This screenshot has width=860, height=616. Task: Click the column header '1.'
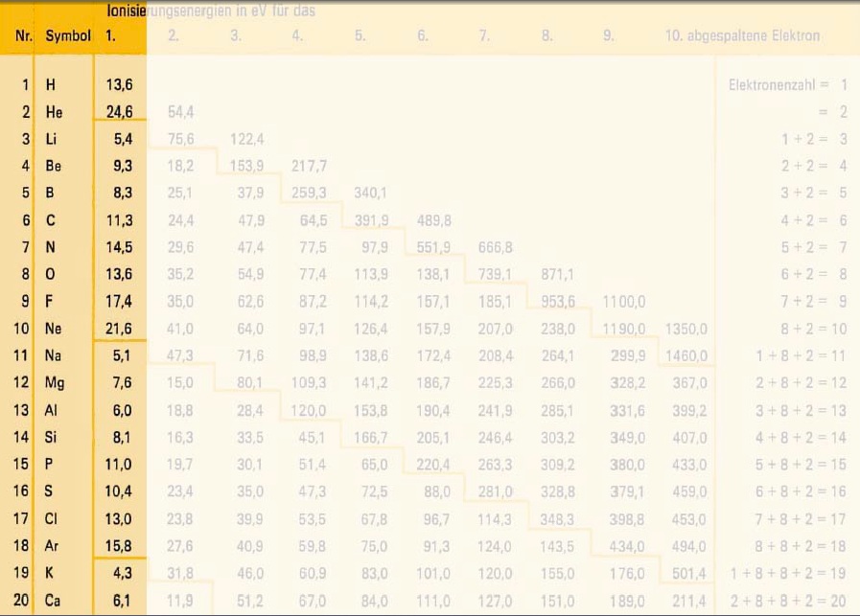[x=111, y=36]
